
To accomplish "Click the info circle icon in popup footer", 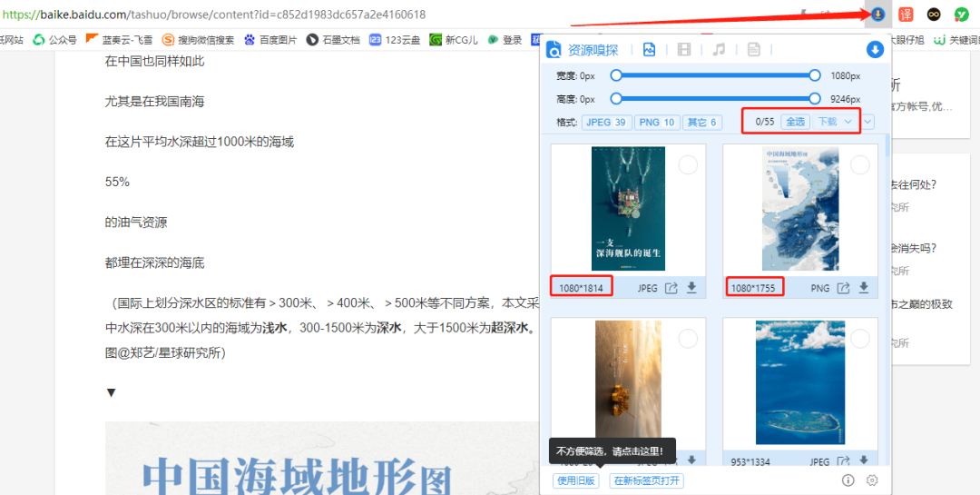I will coord(848,480).
